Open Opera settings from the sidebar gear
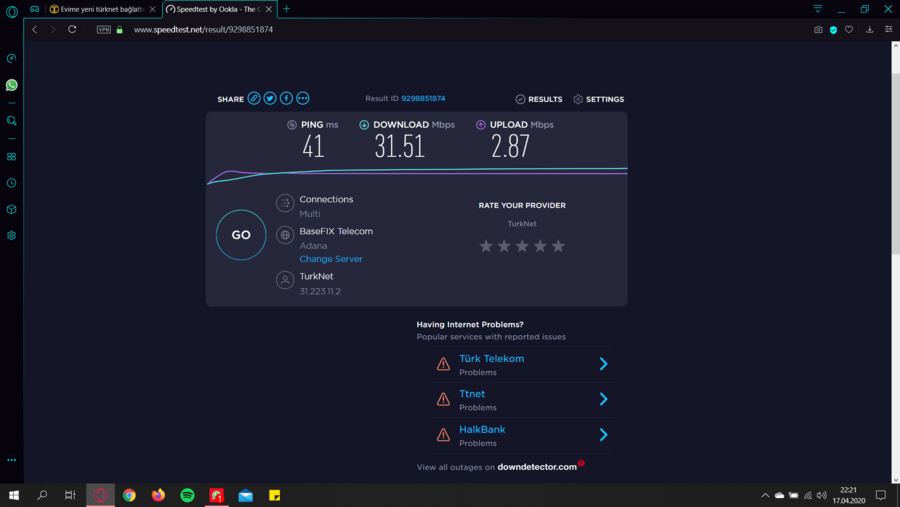The width and height of the screenshot is (900, 507). coord(11,236)
